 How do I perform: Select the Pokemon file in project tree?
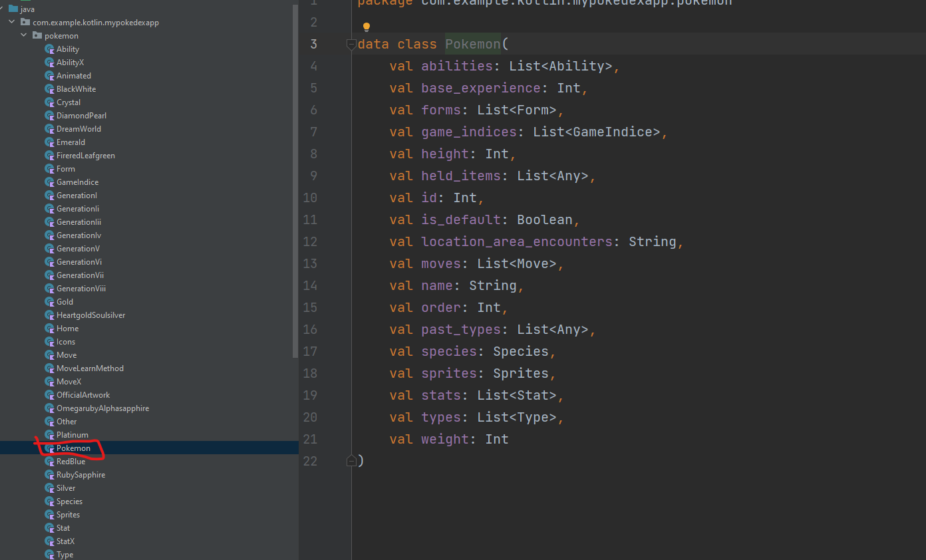(73, 448)
